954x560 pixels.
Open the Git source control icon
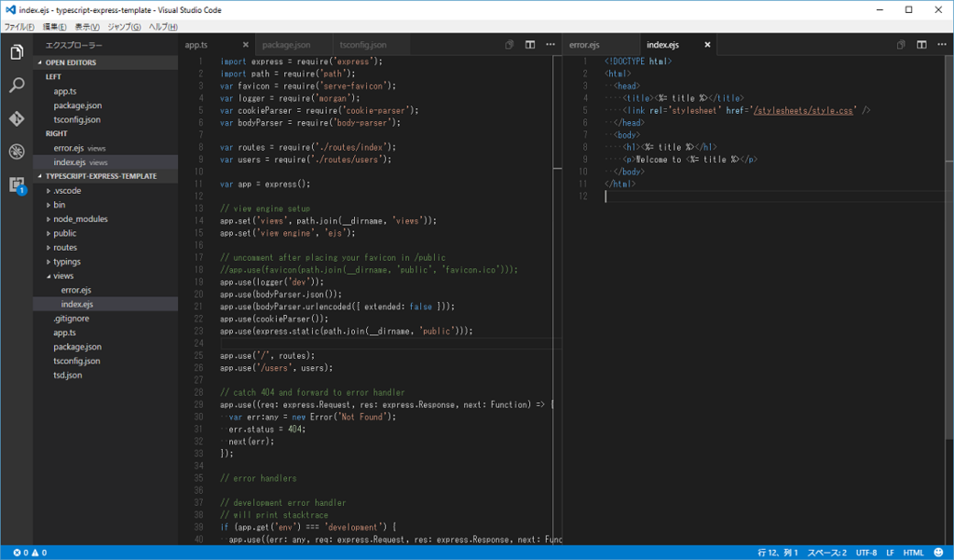click(17, 118)
